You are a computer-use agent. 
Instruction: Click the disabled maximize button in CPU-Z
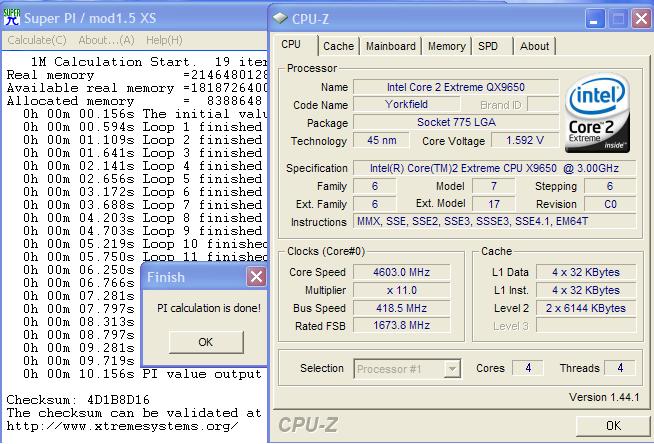618,19
